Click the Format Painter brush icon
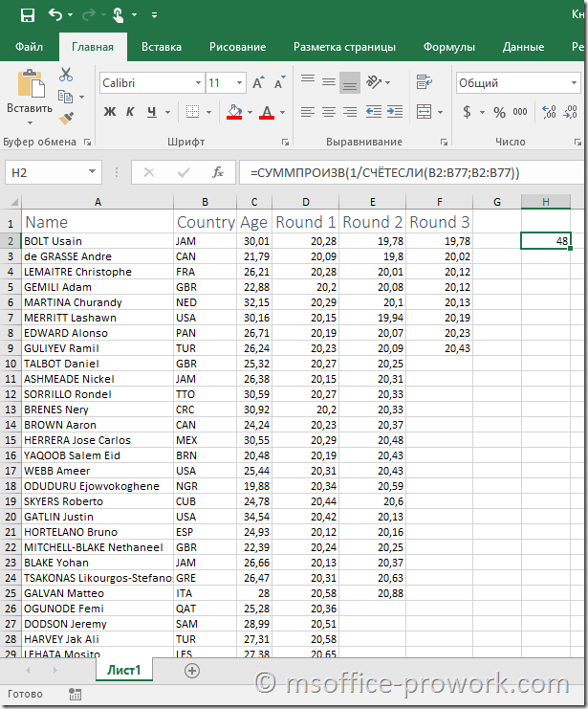Image resolution: width=588 pixels, height=709 pixels. [x=66, y=119]
